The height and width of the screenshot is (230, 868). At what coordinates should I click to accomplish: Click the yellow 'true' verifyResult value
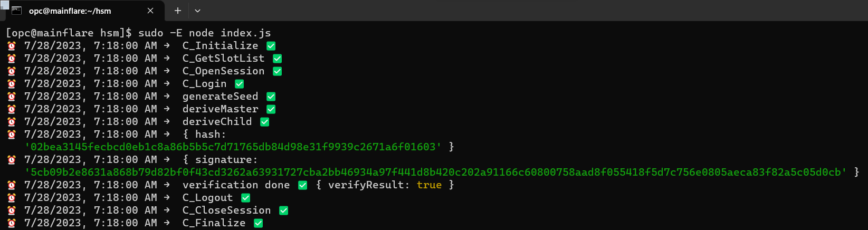(x=429, y=185)
